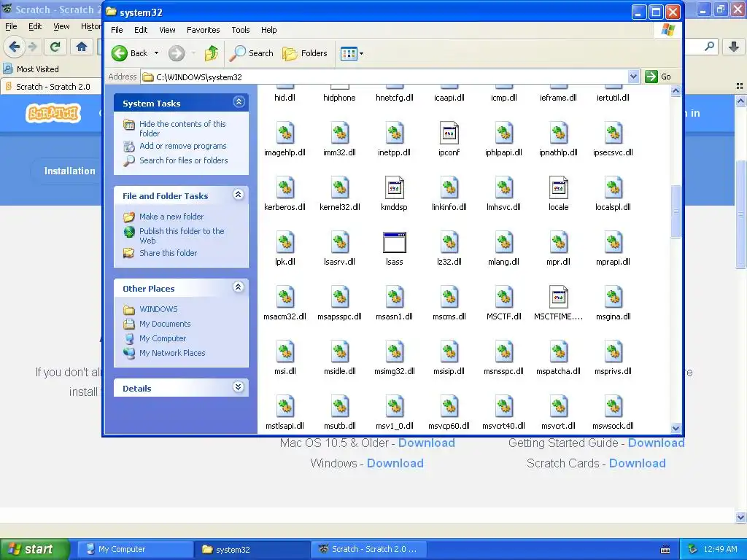This screenshot has height=560, width=747.
Task: Click scroll up arrow in system32 file list
Action: tap(676, 90)
